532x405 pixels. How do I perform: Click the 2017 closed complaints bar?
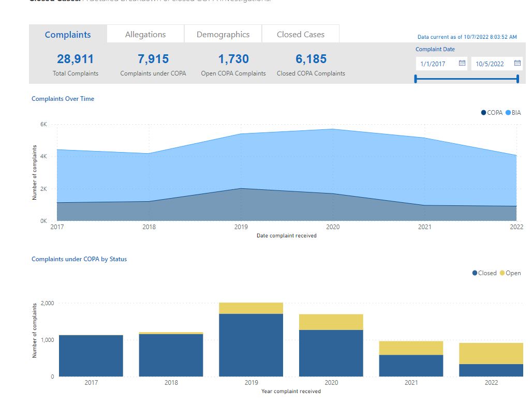click(x=91, y=356)
